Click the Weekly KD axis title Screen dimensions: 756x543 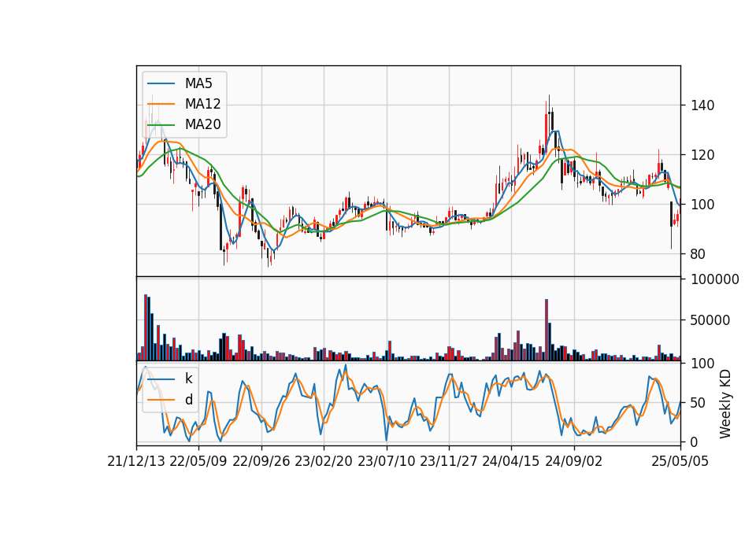click(725, 404)
